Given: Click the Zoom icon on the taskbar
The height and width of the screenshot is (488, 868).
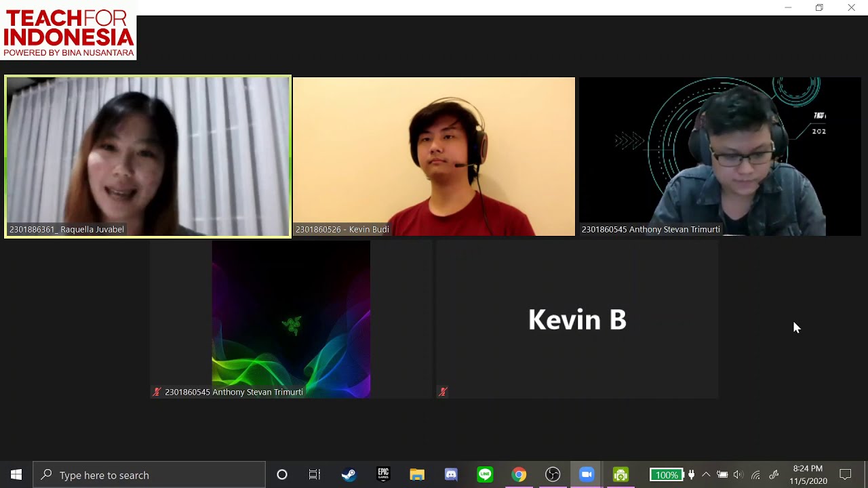Looking at the screenshot, I should click(x=587, y=475).
